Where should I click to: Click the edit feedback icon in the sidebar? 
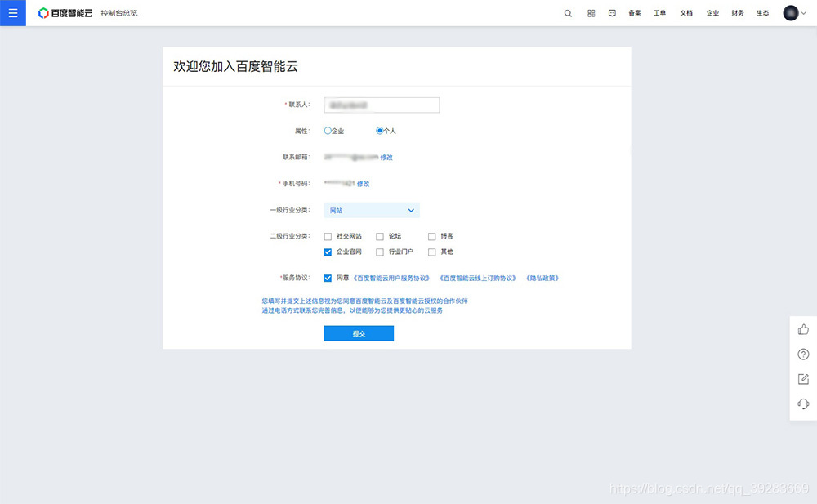(803, 379)
